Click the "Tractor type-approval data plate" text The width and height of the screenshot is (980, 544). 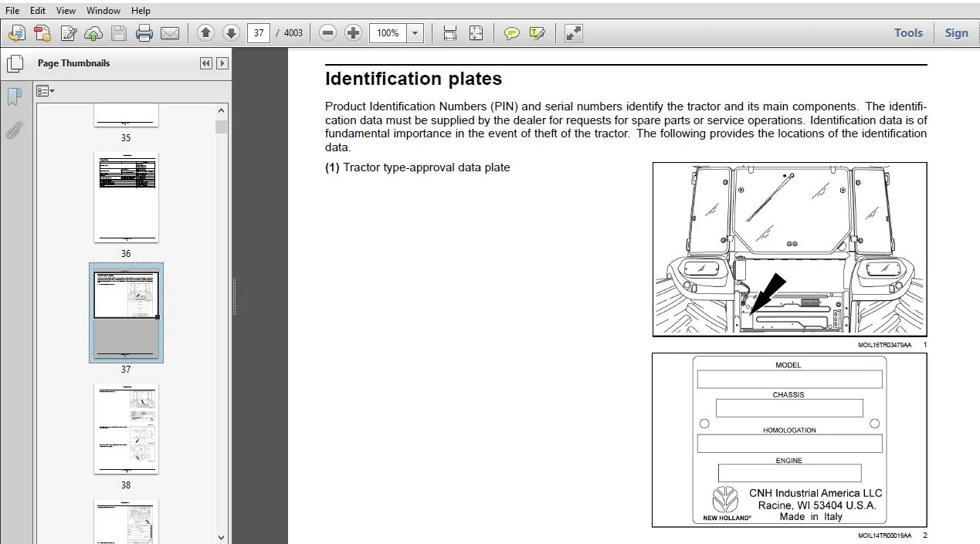(x=426, y=167)
